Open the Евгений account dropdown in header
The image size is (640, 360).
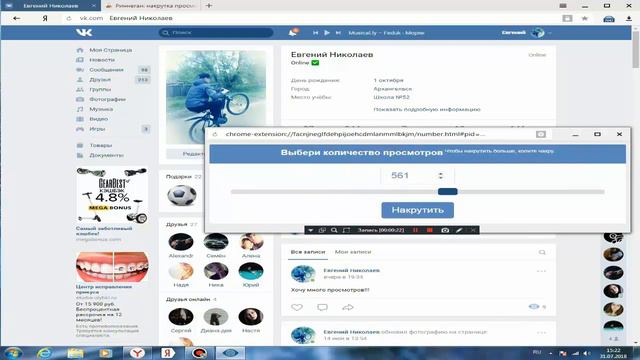[527, 33]
